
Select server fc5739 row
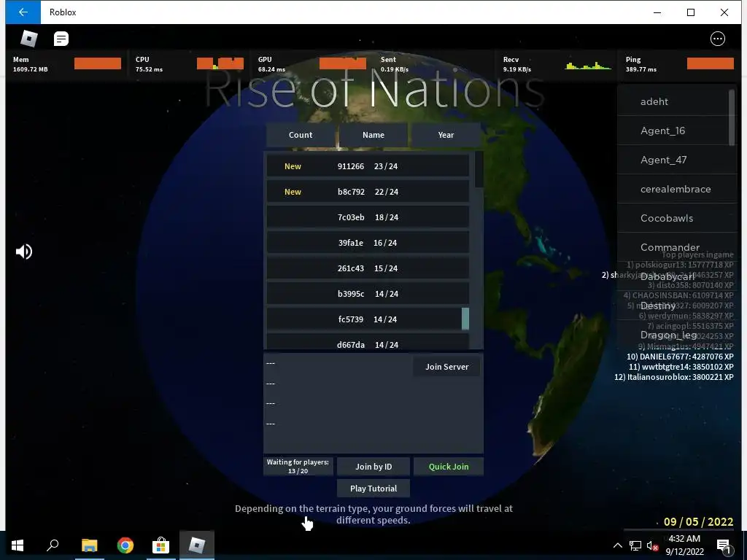point(368,319)
